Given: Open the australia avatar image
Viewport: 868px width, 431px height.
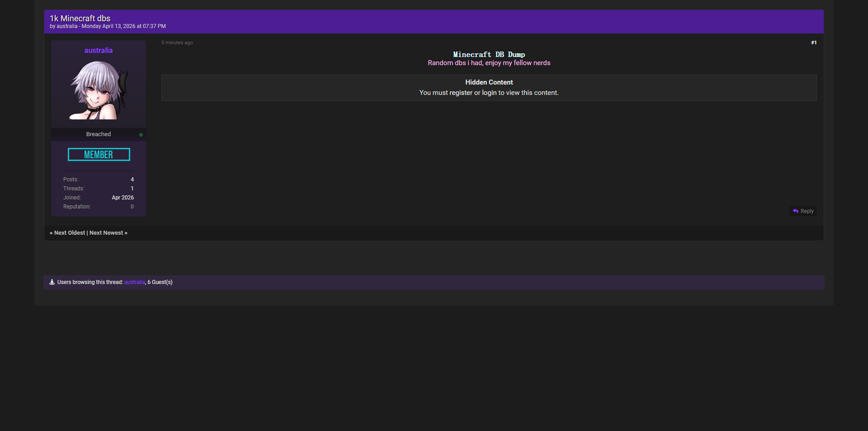Looking at the screenshot, I should coord(99,90).
